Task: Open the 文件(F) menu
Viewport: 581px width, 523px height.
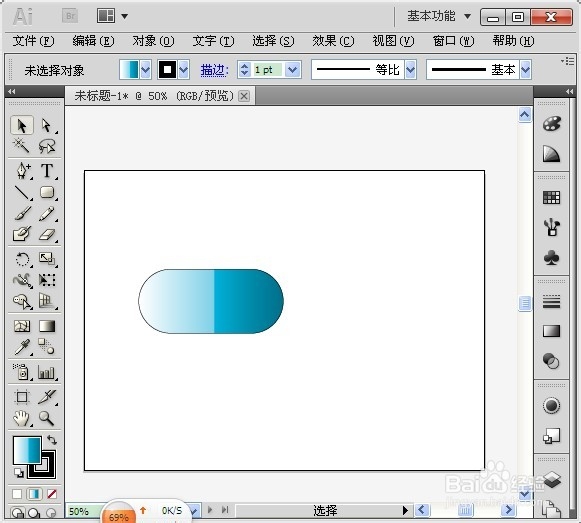Action: [33, 40]
